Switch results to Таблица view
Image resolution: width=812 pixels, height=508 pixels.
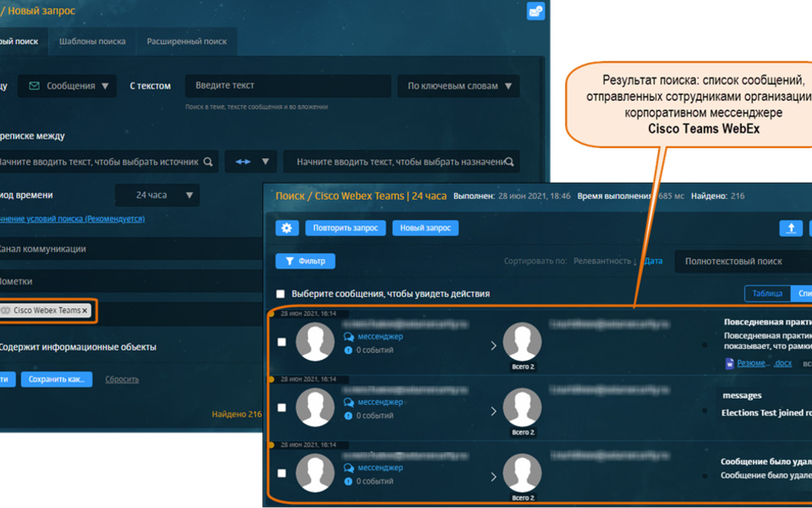click(766, 294)
